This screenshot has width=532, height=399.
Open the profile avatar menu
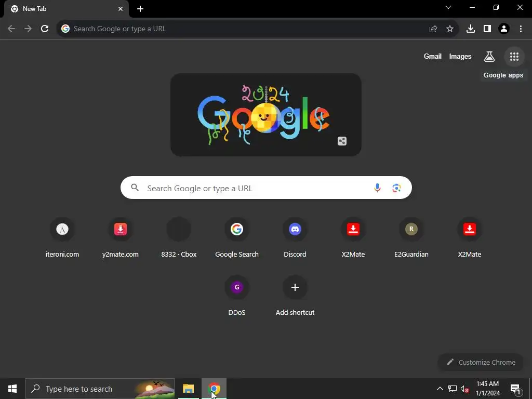pyautogui.click(x=504, y=29)
